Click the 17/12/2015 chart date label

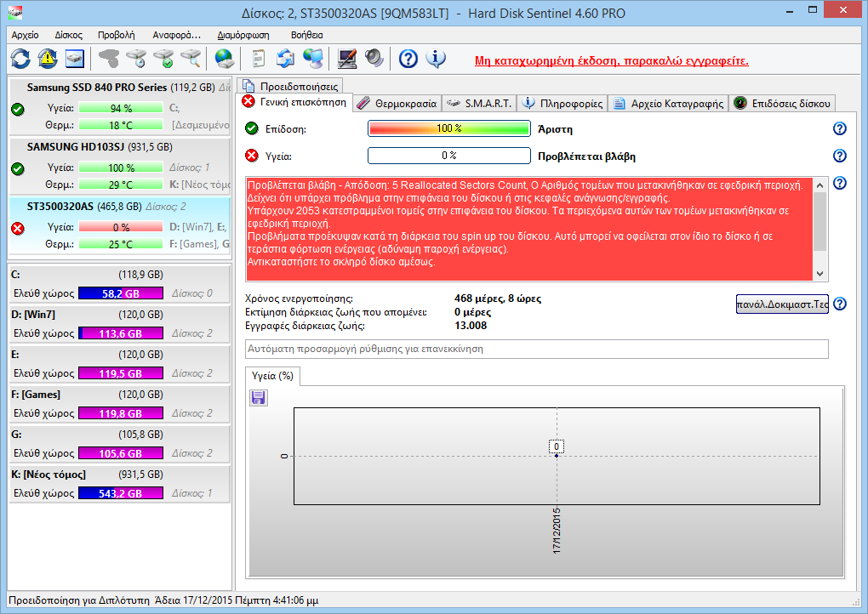coord(557,531)
